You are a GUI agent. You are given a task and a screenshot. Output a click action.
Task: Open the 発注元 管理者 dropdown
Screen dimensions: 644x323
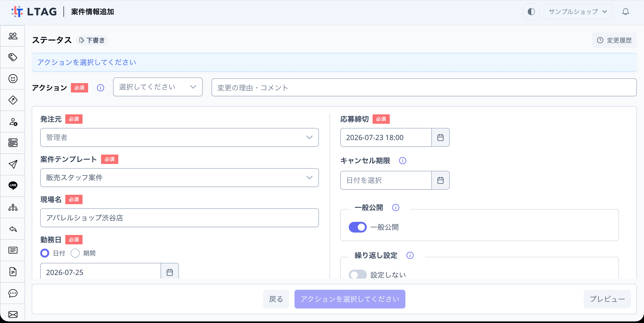pos(179,137)
